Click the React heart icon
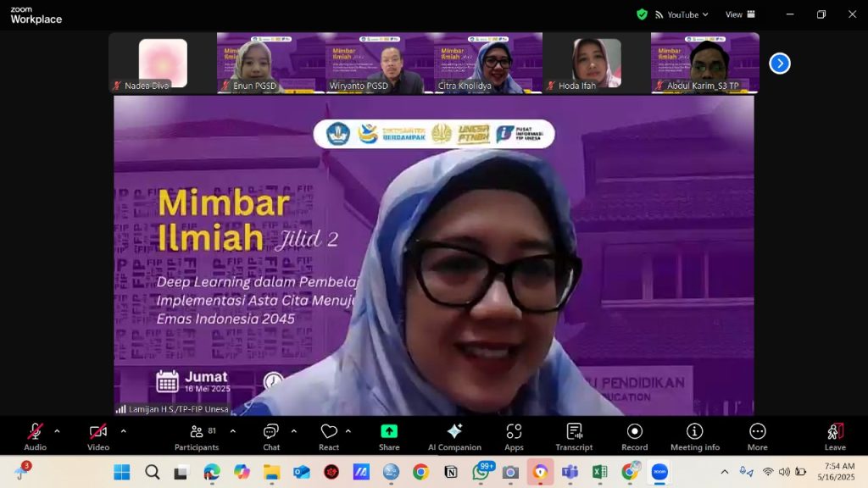868x488 pixels. 329,435
